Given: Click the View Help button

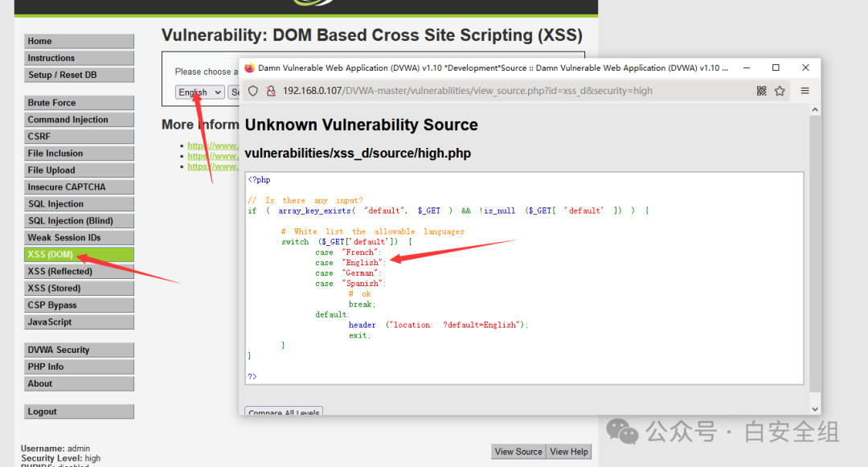Looking at the screenshot, I should point(569,452).
